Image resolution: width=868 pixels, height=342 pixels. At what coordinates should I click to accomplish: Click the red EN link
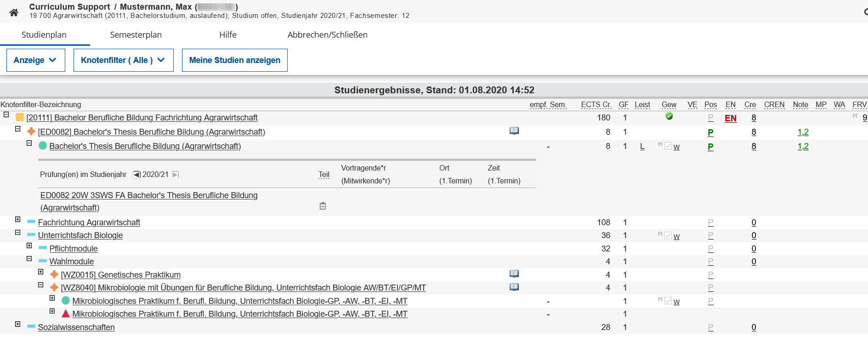pos(730,118)
